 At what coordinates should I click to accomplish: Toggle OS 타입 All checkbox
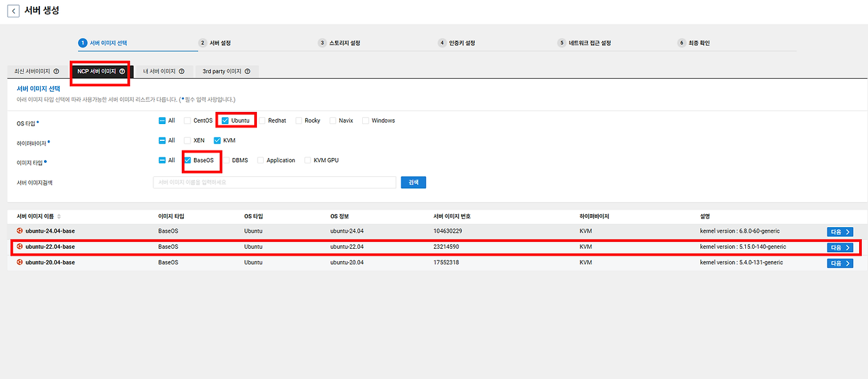point(162,121)
